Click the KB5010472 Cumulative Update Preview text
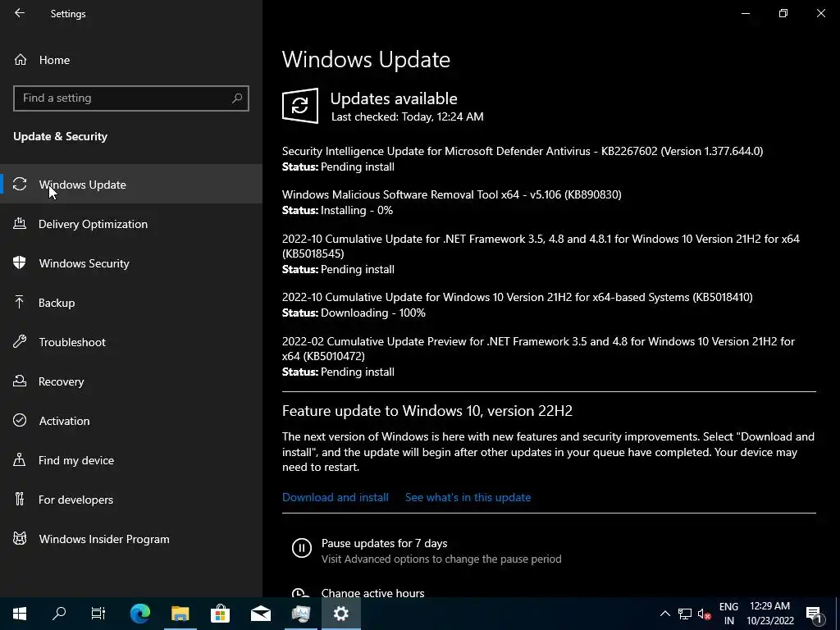The height and width of the screenshot is (630, 840). (538, 349)
